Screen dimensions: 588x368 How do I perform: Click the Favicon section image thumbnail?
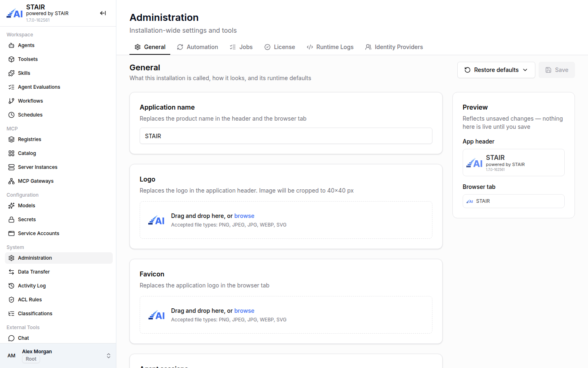[x=156, y=315]
